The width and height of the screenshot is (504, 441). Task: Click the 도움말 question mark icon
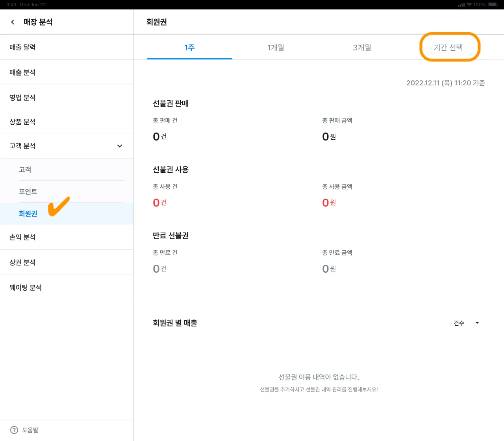coord(14,430)
